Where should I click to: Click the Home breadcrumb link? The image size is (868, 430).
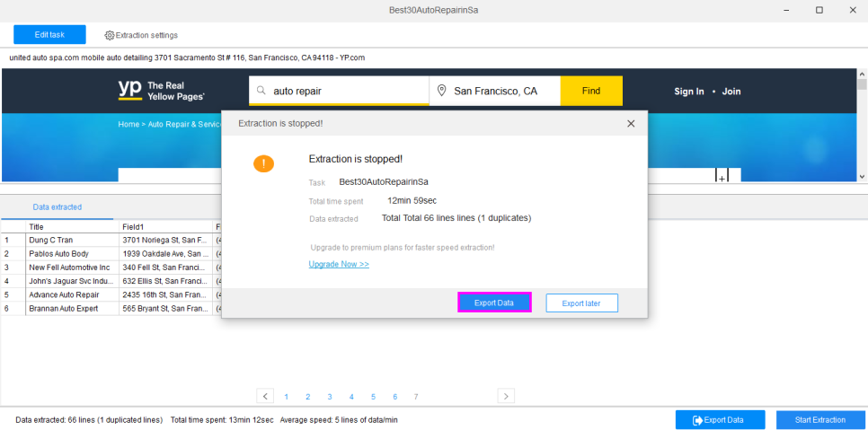[x=128, y=125]
